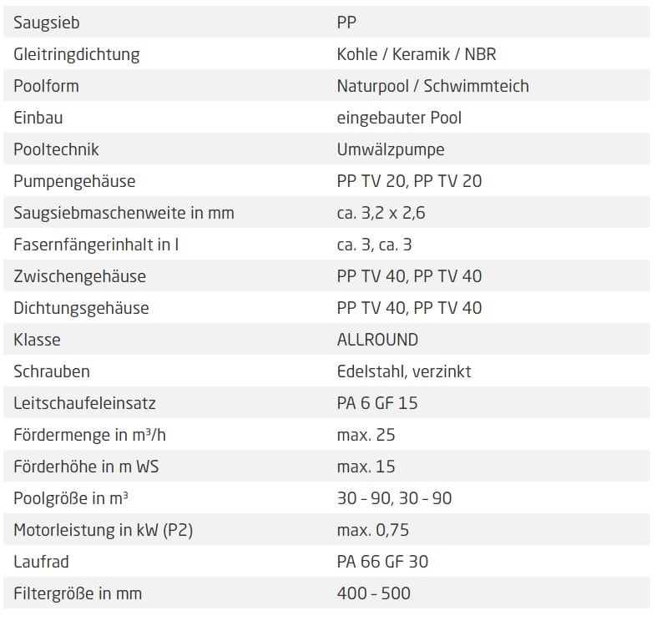Click the Saugsieb row label

pyautogui.click(x=46, y=23)
